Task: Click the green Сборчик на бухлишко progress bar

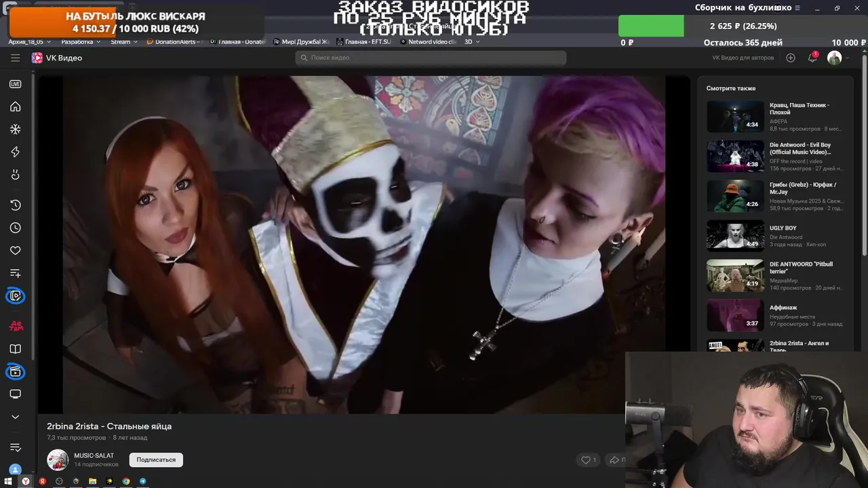Action: [651, 26]
